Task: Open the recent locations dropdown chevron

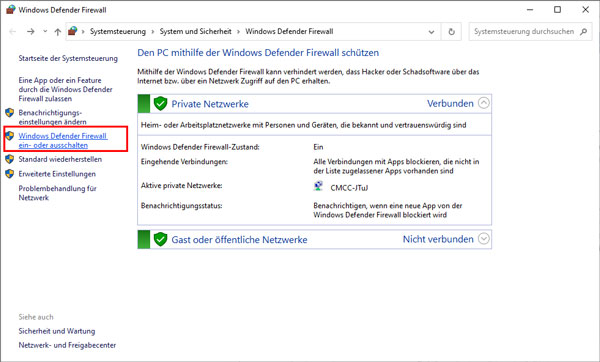Action: click(45, 31)
